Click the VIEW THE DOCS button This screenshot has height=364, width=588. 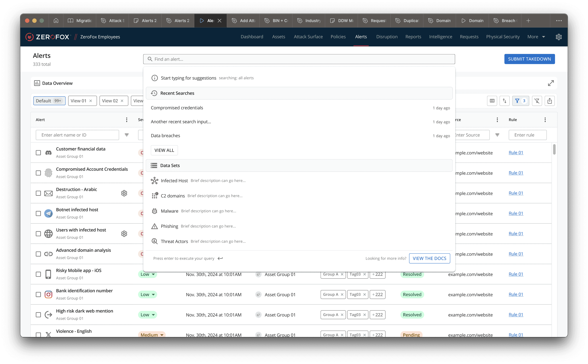coord(429,258)
